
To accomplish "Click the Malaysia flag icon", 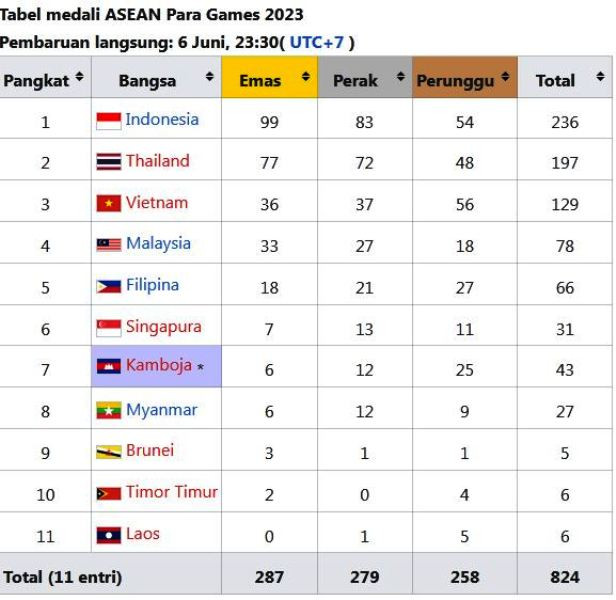I will pos(109,245).
